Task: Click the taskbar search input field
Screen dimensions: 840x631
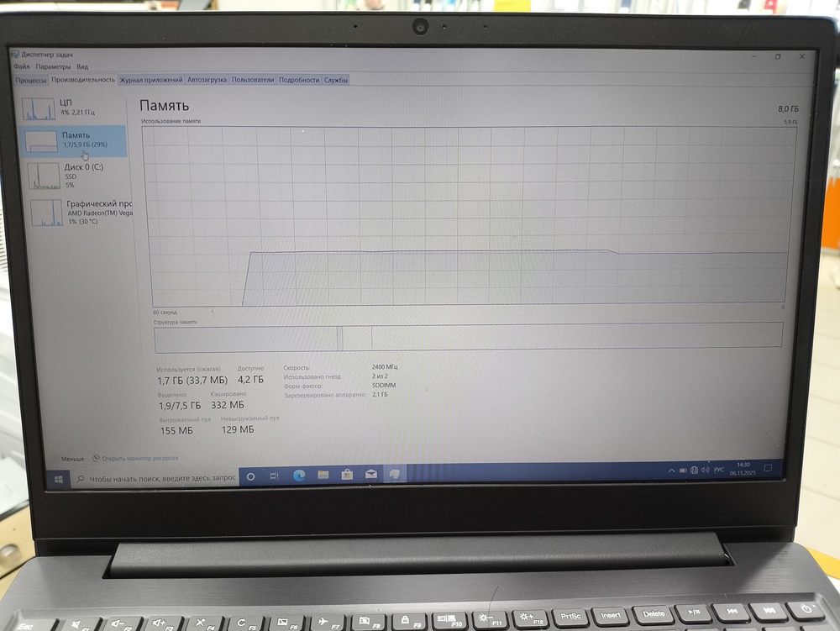Action: 160,478
